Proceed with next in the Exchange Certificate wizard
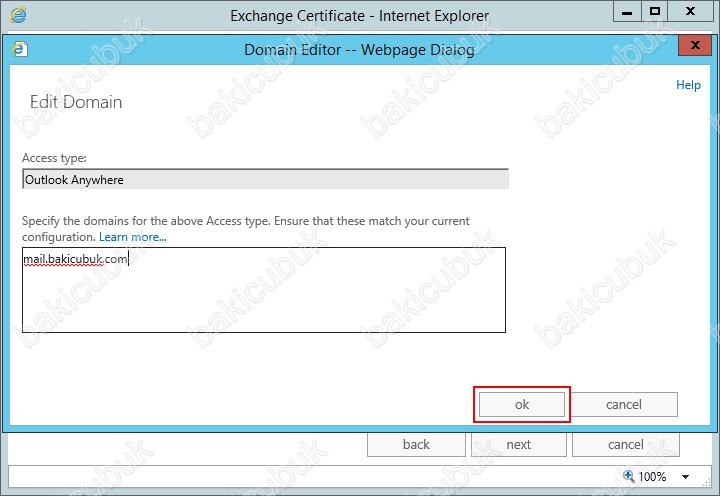 (x=519, y=444)
